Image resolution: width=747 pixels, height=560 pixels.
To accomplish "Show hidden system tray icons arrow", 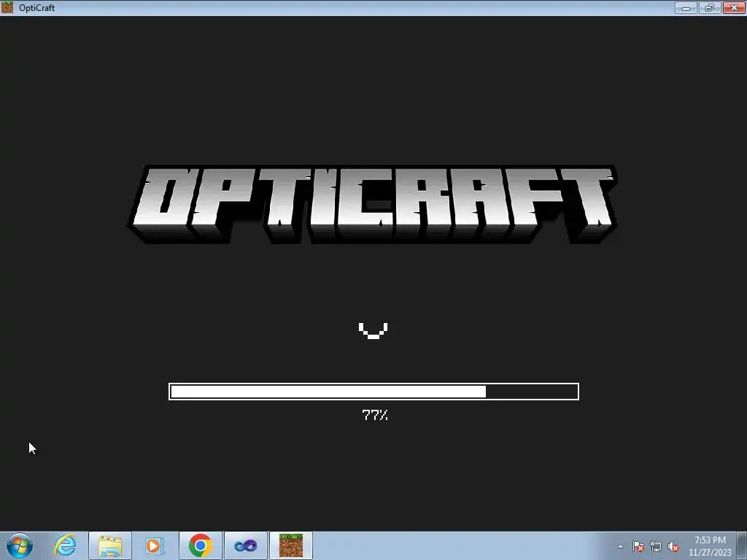I will [620, 546].
